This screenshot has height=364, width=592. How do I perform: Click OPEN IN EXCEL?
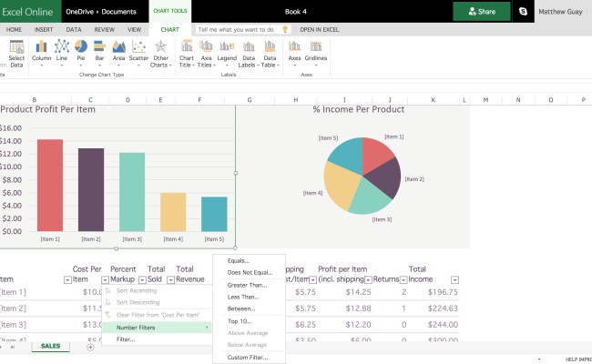(320, 29)
